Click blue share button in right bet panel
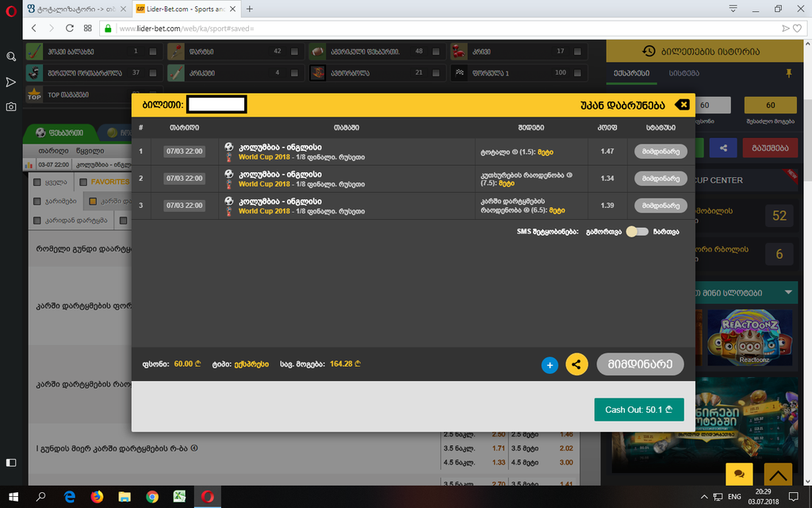The image size is (812, 508). [723, 148]
